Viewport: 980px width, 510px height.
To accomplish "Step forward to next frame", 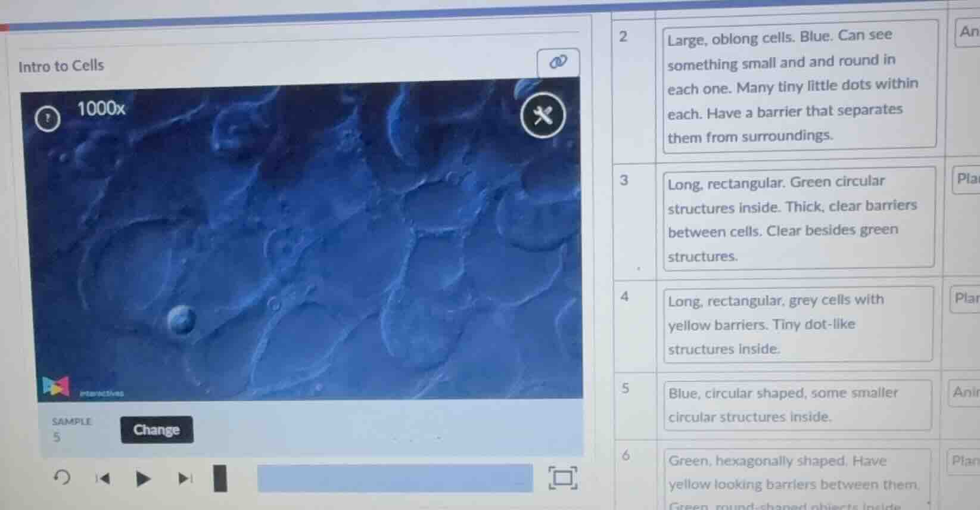I will (185, 478).
